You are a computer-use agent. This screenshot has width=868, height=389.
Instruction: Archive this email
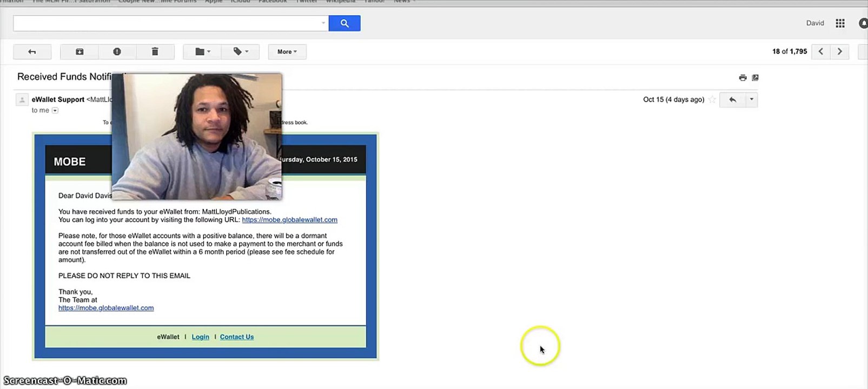tap(79, 52)
